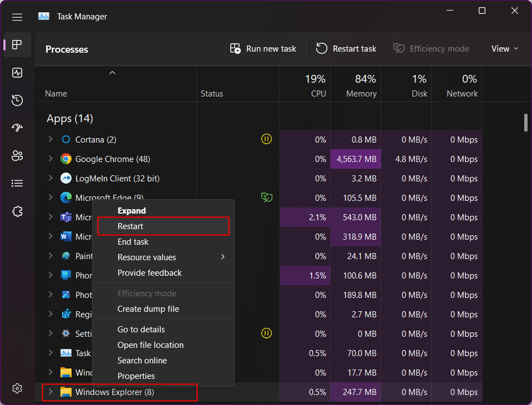Screen dimensions: 532x405
Task: Click the Settings row suspended status icon
Action: point(266,333)
